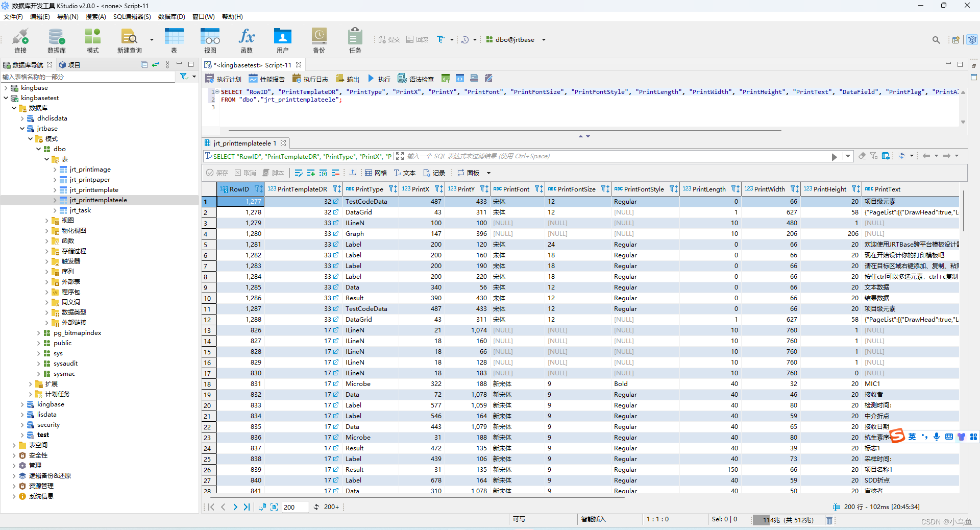
Task: Run the script with 执行 (Execute)
Action: [x=379, y=79]
